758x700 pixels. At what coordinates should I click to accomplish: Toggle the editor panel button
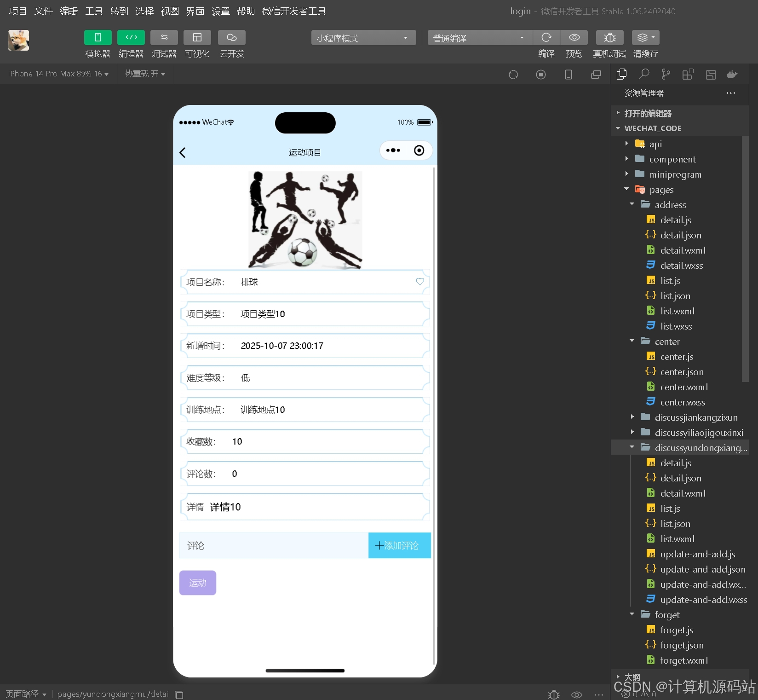pos(131,38)
